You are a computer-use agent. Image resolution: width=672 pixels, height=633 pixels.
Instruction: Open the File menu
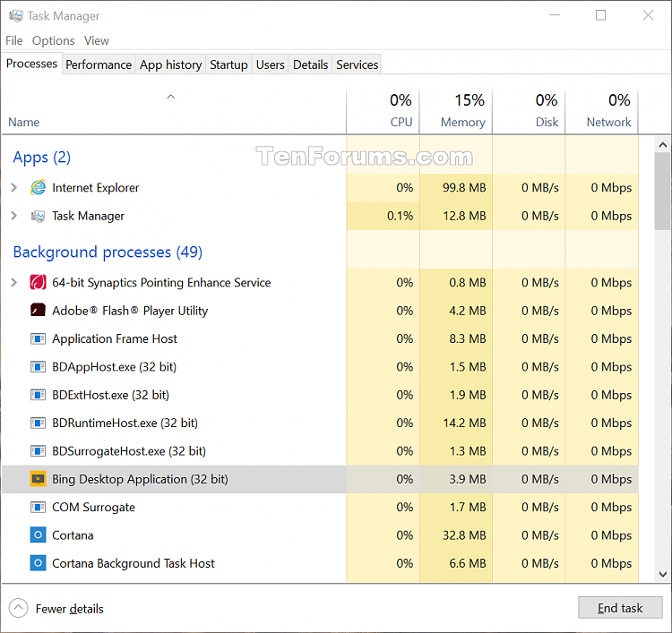pos(14,40)
